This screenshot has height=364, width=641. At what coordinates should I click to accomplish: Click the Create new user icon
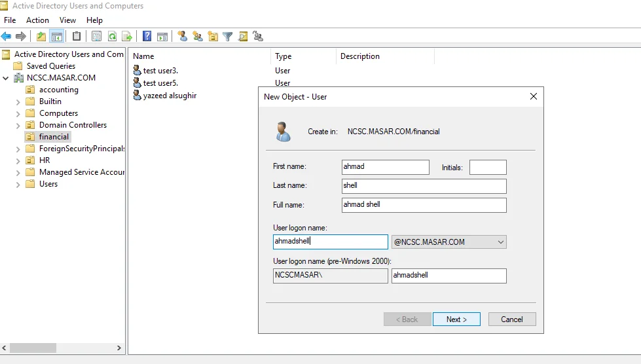(x=182, y=37)
